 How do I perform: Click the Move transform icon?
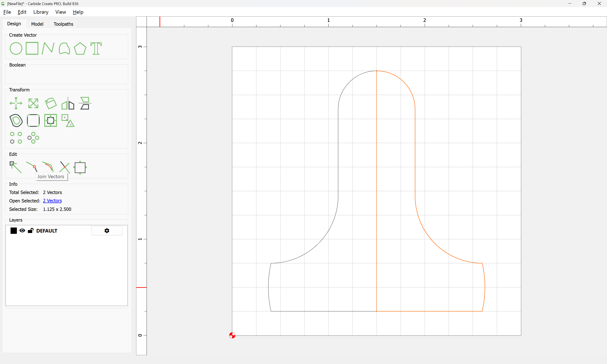tap(16, 103)
